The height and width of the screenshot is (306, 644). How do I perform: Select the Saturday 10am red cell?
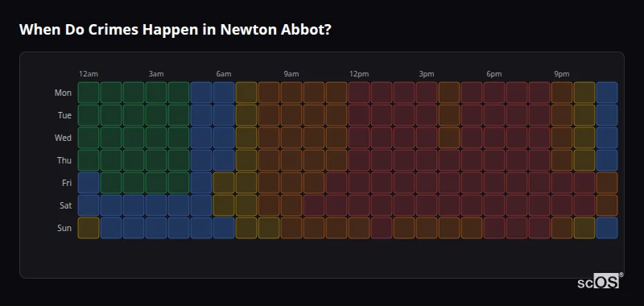pos(314,205)
